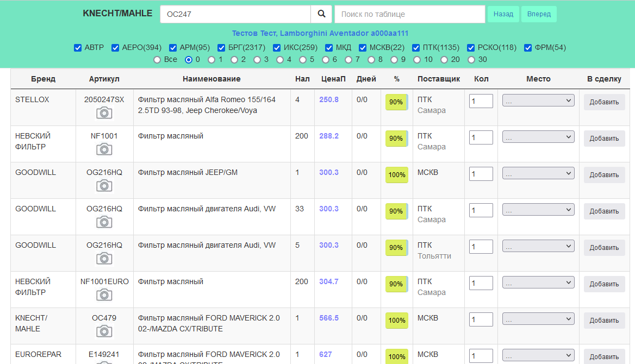Add STELLOX filter via Добавить button
635x364 pixels.
[x=604, y=102]
